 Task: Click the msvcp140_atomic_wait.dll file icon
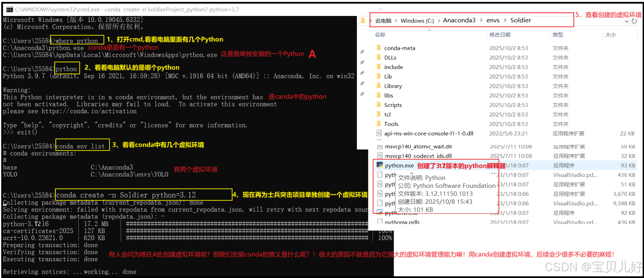click(x=380, y=146)
